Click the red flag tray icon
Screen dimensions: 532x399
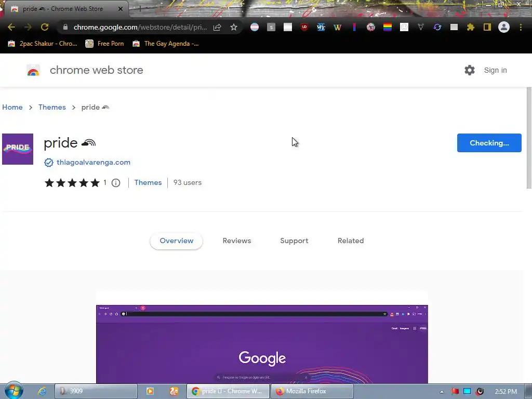455,391
